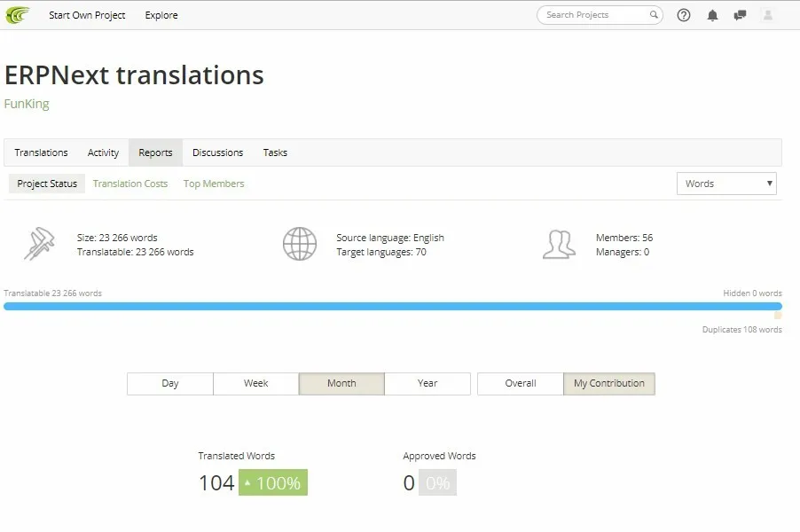The image size is (800, 532).
Task: Click the Translated Words count 104
Action: tap(216, 483)
